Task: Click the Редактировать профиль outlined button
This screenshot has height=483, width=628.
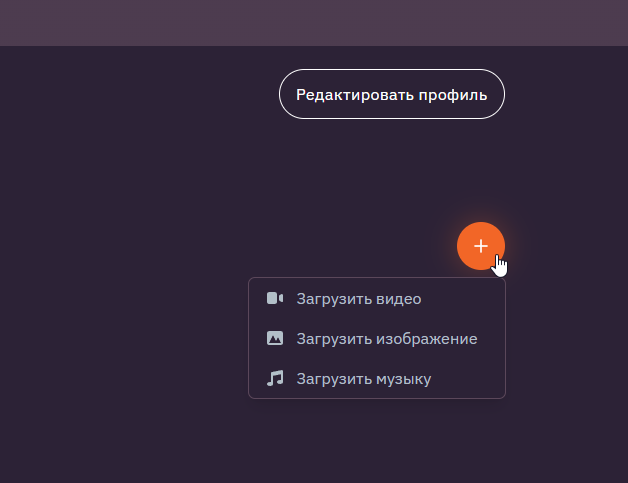Action: tap(391, 95)
